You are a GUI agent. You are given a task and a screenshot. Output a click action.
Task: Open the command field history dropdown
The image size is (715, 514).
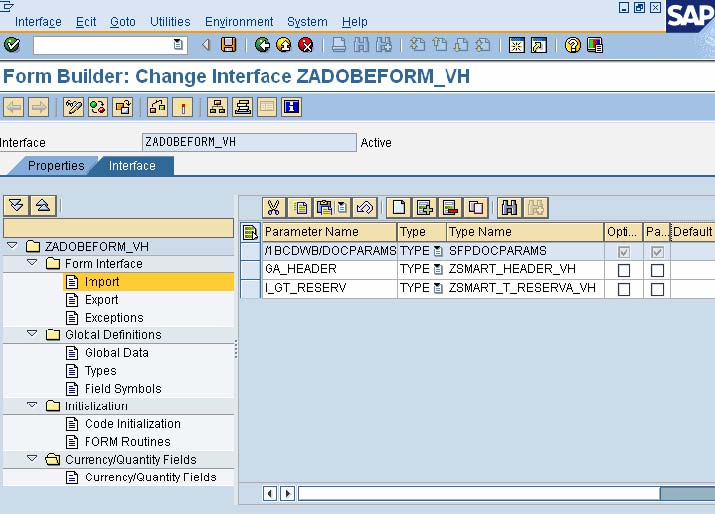coord(178,45)
